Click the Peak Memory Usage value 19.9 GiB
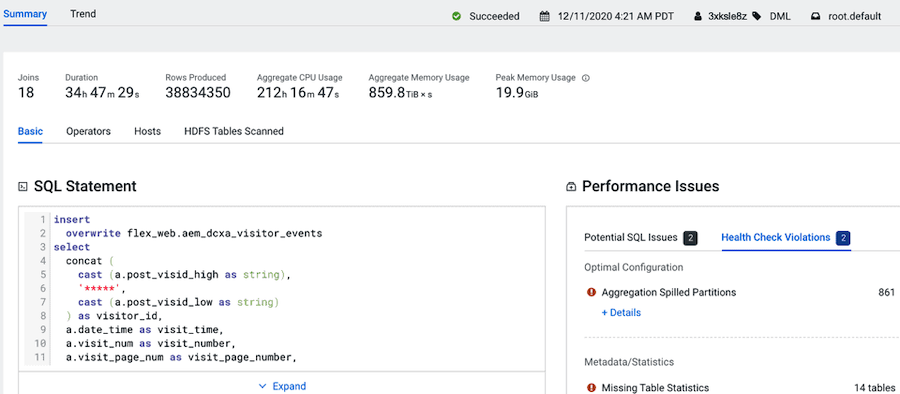Image resolution: width=900 pixels, height=394 pixels. pos(517,92)
